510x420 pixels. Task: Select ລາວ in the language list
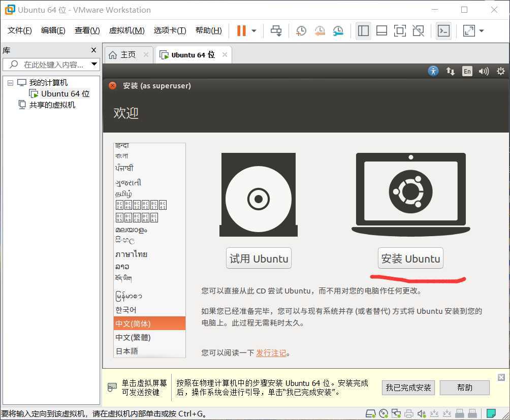(150, 266)
